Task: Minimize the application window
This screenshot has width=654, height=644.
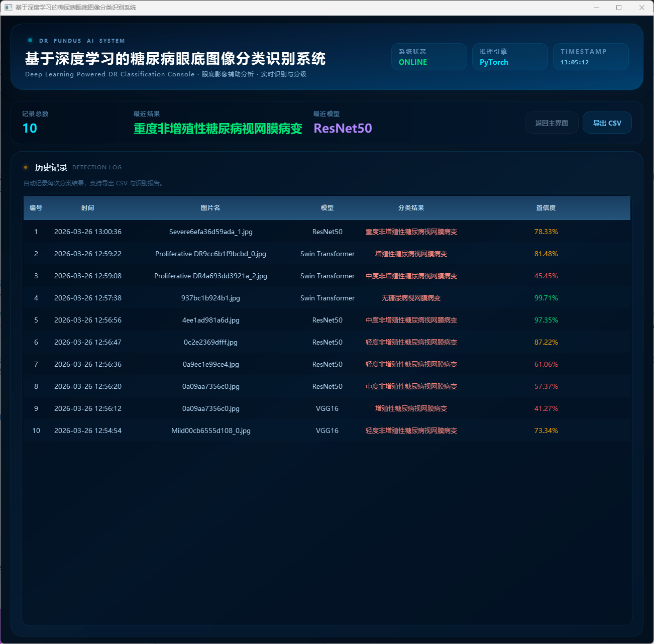Action: click(596, 8)
